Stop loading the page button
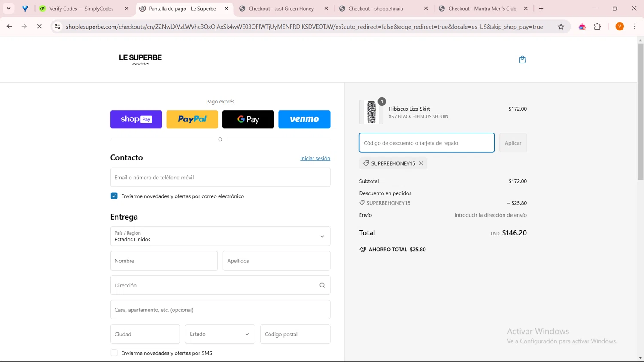Screen dimensions: 644x362 [39, 27]
